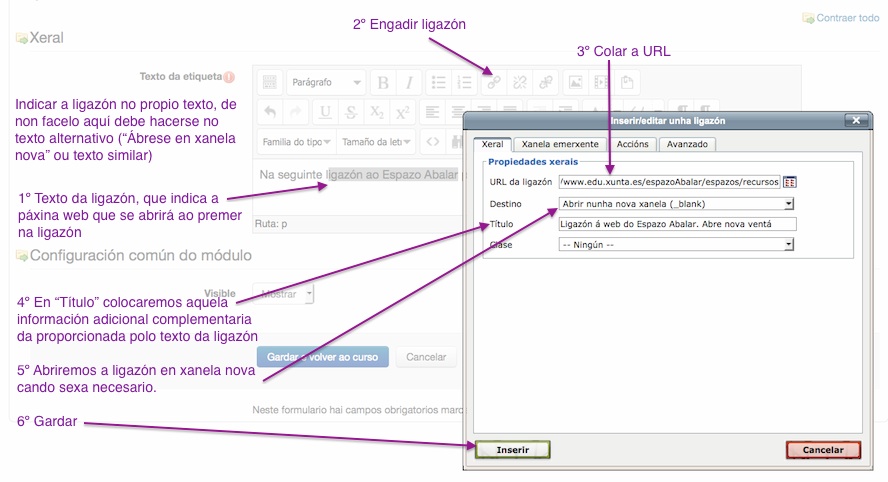The width and height of the screenshot is (888, 482).
Task: Open the Visible Mostrar dropdown
Action: pyautogui.click(x=283, y=294)
